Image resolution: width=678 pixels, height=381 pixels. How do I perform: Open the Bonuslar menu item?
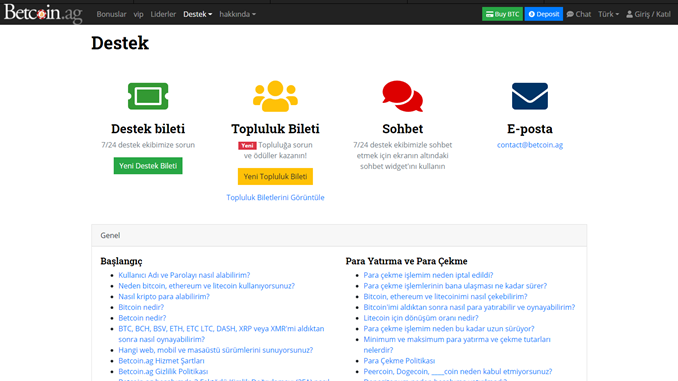(111, 14)
